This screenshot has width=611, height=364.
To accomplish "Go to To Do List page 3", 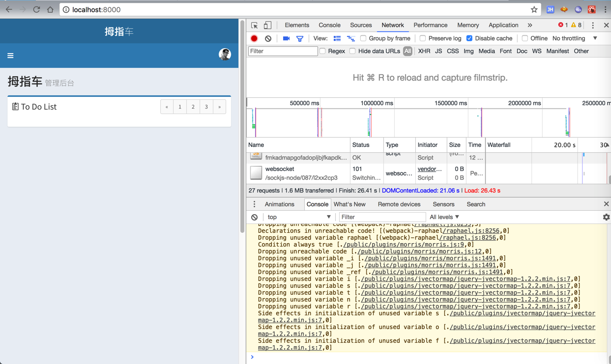I will click(206, 107).
